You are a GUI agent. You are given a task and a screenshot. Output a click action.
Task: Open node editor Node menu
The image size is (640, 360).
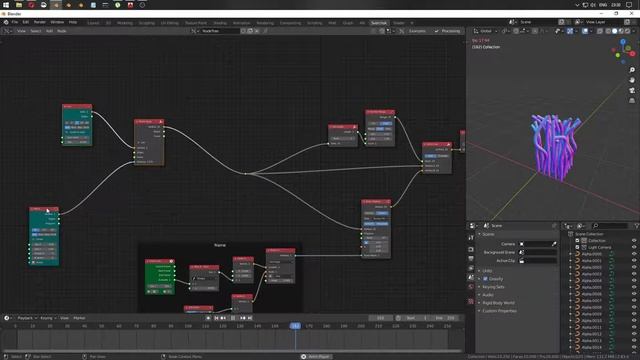point(62,31)
